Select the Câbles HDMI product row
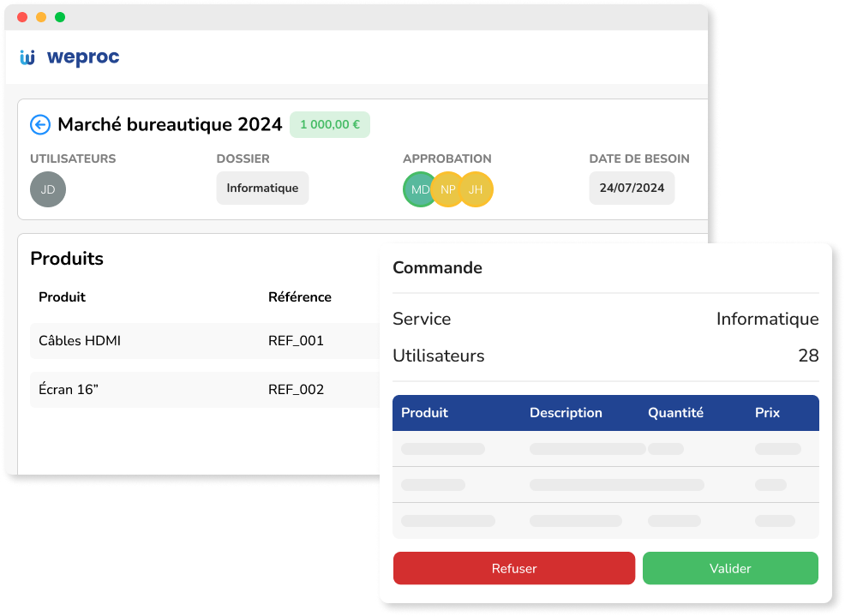This screenshot has width=845, height=616. (80, 341)
